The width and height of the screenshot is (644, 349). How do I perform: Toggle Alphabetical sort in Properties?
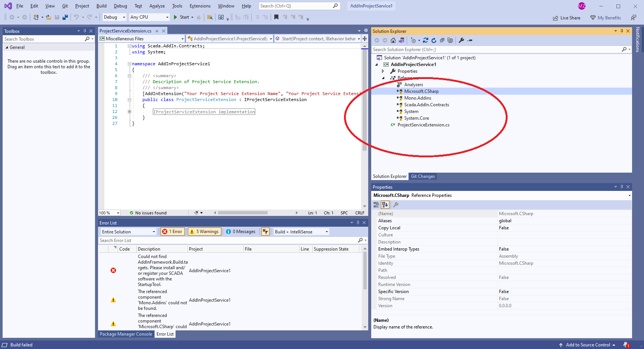[385, 205]
